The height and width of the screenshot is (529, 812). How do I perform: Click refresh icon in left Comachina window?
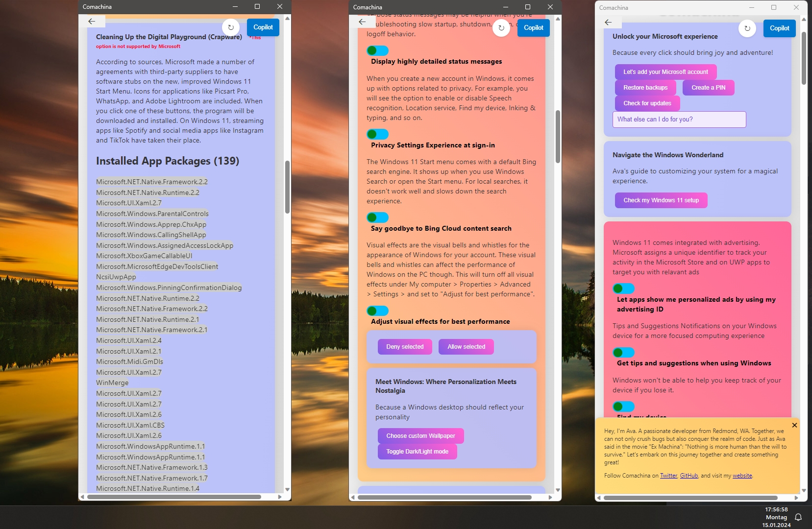(x=231, y=27)
